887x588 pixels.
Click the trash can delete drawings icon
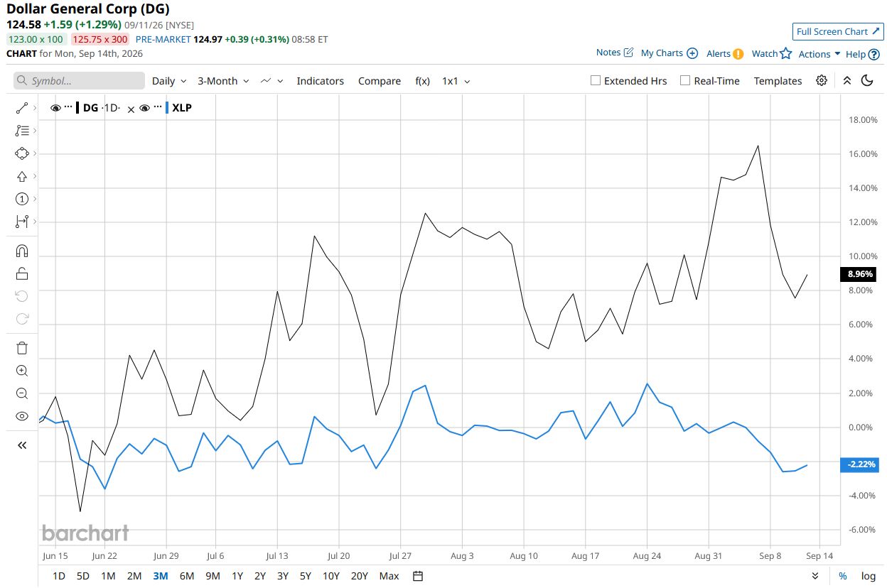pos(21,347)
